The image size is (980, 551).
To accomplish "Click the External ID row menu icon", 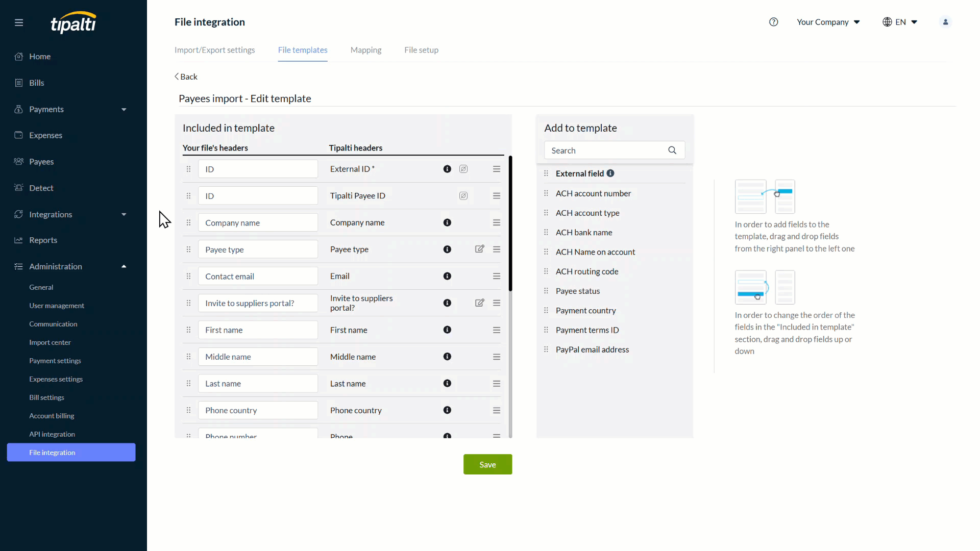I will (x=497, y=169).
